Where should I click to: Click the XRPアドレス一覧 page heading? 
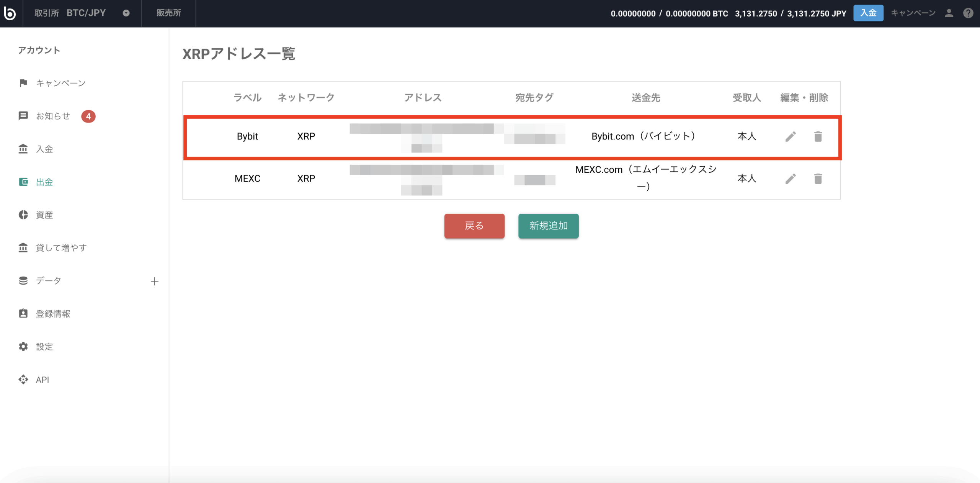[x=239, y=54]
